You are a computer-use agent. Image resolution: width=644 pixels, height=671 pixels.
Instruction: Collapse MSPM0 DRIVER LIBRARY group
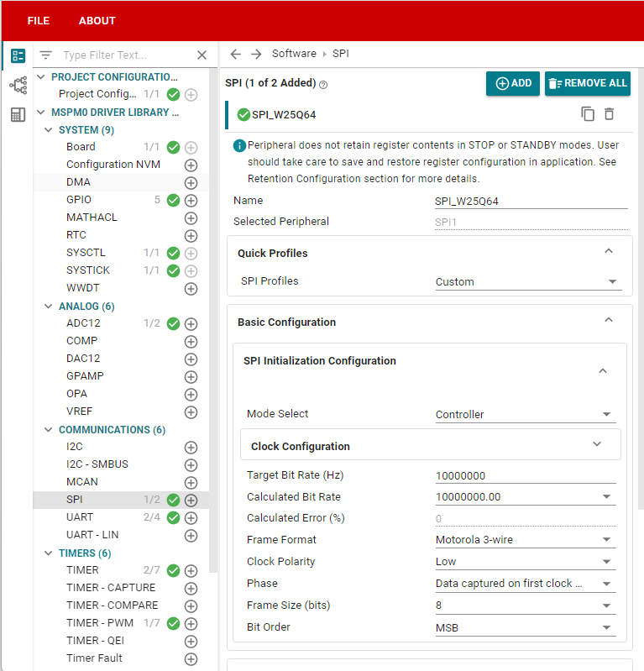[41, 113]
